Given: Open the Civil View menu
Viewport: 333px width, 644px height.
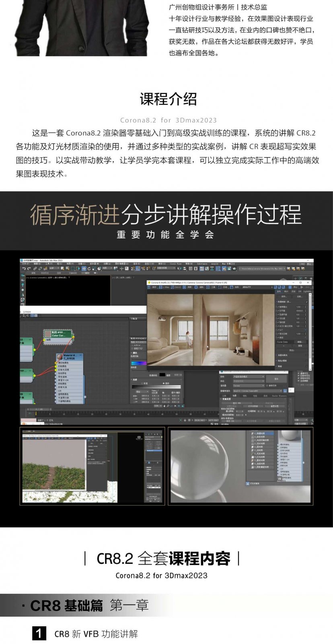Looking at the screenshot, I should (x=176, y=264).
